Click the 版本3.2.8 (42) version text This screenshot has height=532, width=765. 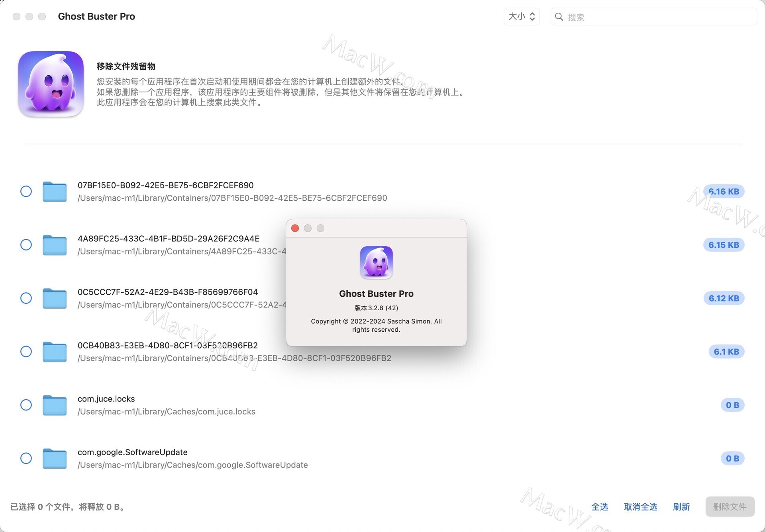point(376,308)
